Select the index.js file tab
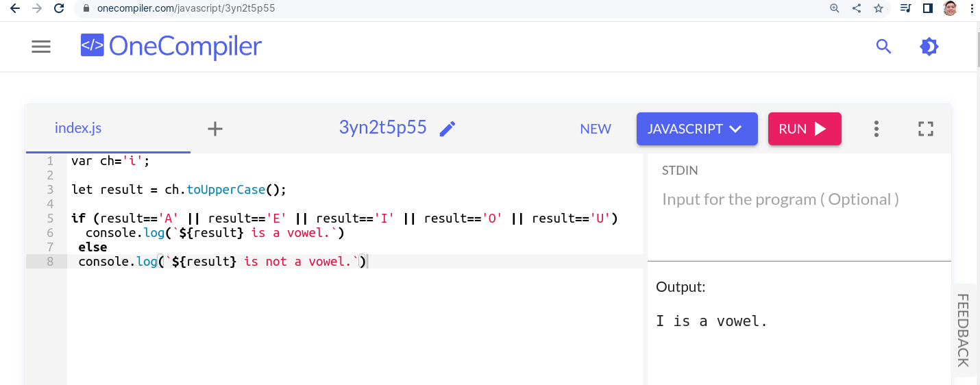 pyautogui.click(x=78, y=128)
